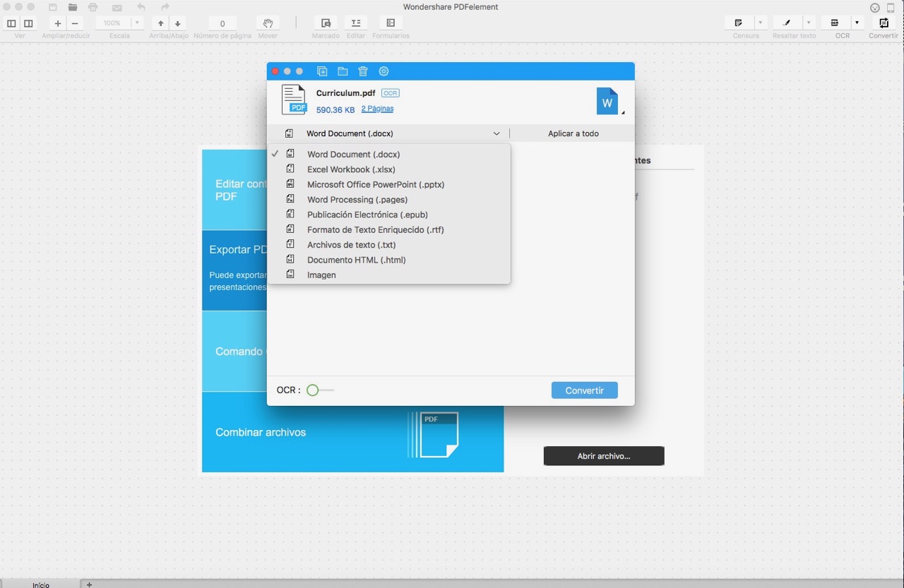The height and width of the screenshot is (588, 904).
Task: Zoom in with the plus icon
Action: [x=58, y=23]
